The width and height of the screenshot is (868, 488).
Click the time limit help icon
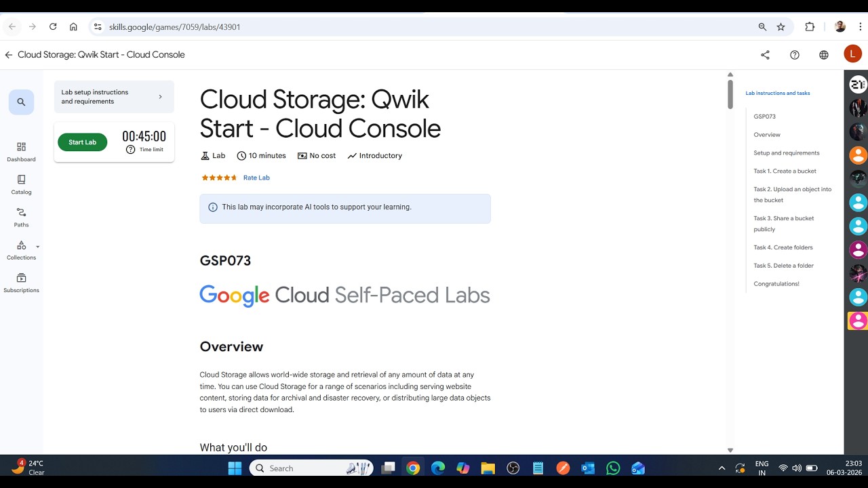[x=130, y=149]
